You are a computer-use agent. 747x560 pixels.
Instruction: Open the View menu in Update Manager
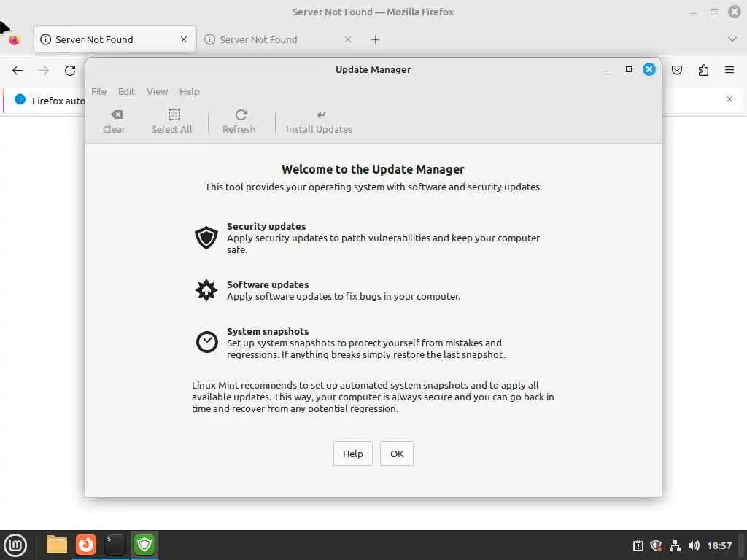tap(158, 91)
